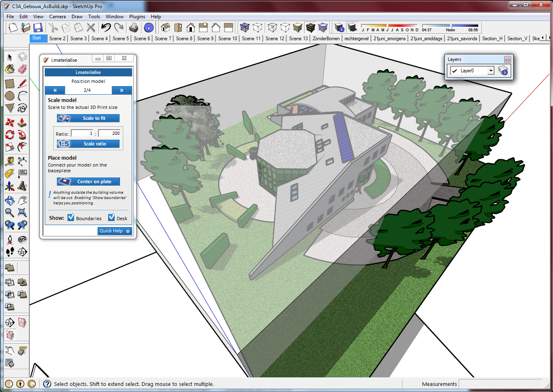Toggle the Desk checkbox
553x392 pixels.
tap(111, 217)
